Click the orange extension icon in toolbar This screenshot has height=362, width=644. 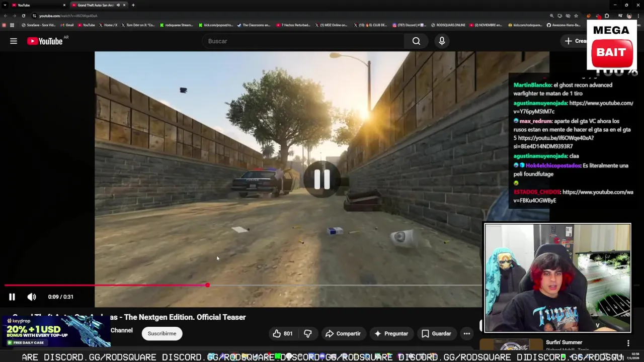[589, 16]
